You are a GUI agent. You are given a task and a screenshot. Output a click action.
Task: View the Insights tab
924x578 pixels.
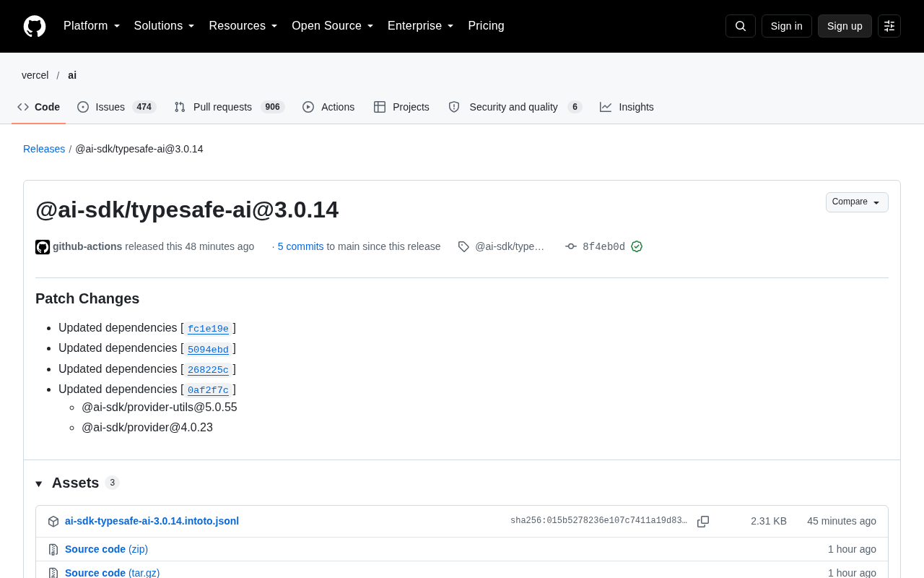(x=627, y=107)
